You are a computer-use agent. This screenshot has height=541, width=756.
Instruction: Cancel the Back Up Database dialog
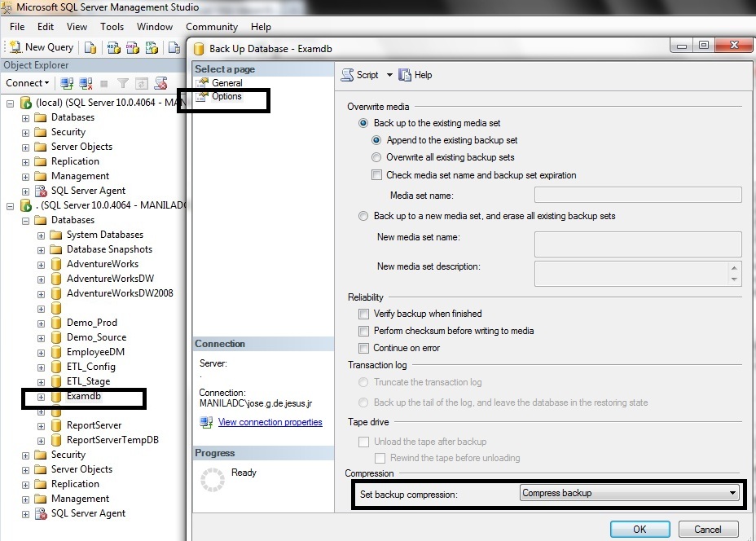point(708,529)
